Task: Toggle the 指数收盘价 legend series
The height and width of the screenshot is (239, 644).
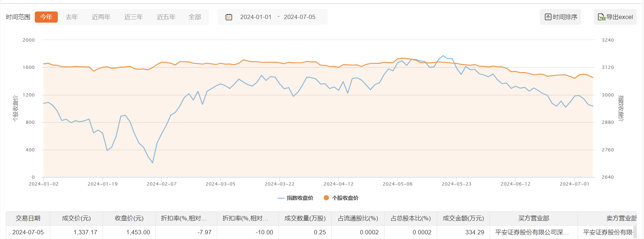Action: (295, 198)
